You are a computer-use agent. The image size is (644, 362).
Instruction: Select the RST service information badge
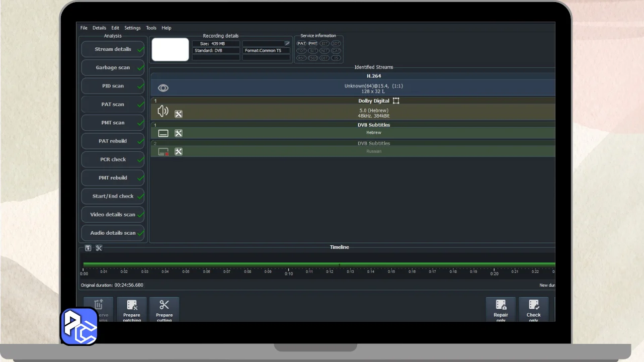[x=301, y=58]
